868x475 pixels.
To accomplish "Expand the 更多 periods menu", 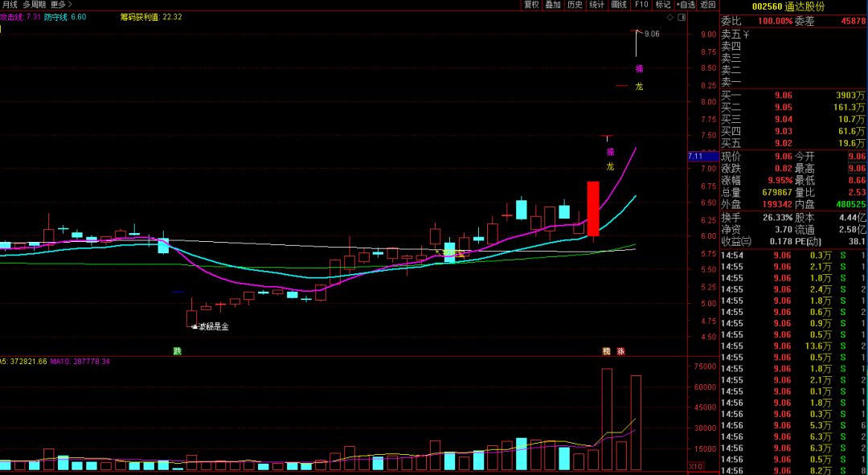I will point(61,5).
